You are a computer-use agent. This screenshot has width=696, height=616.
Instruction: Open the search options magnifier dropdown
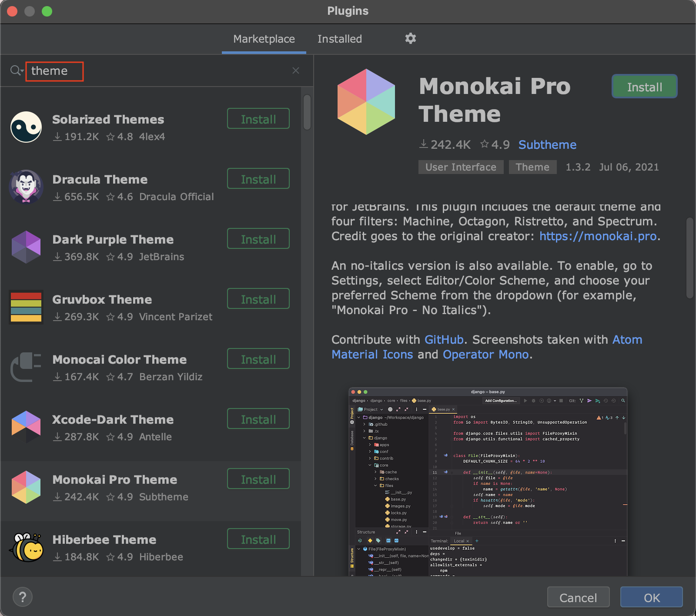click(17, 70)
